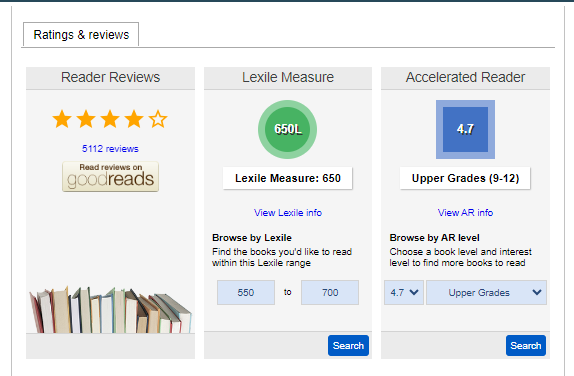
Task: Open the View Lexile info link
Action: [288, 213]
